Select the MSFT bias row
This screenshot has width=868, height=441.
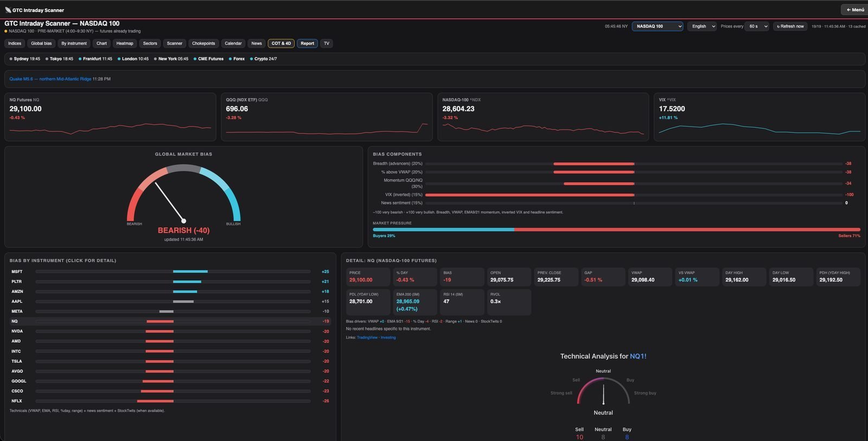[170, 272]
